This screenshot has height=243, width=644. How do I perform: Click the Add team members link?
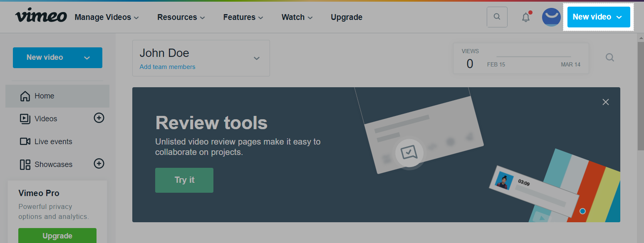pos(167,67)
